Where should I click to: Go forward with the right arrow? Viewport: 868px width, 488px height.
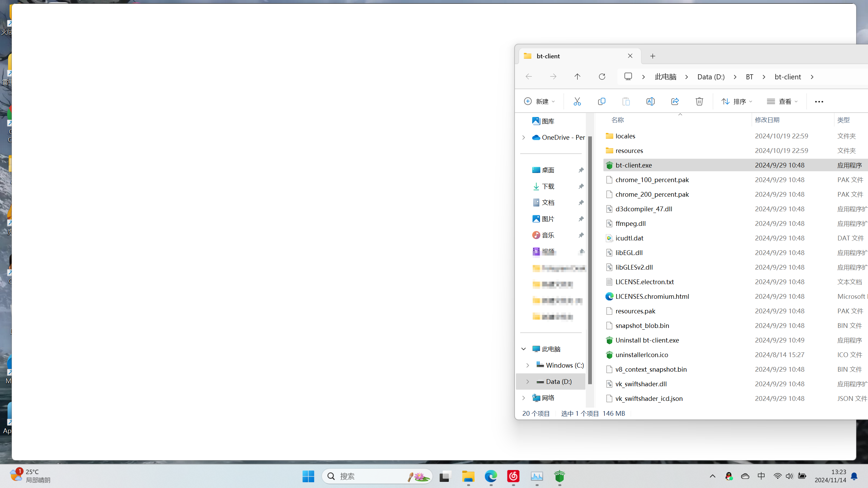point(553,77)
